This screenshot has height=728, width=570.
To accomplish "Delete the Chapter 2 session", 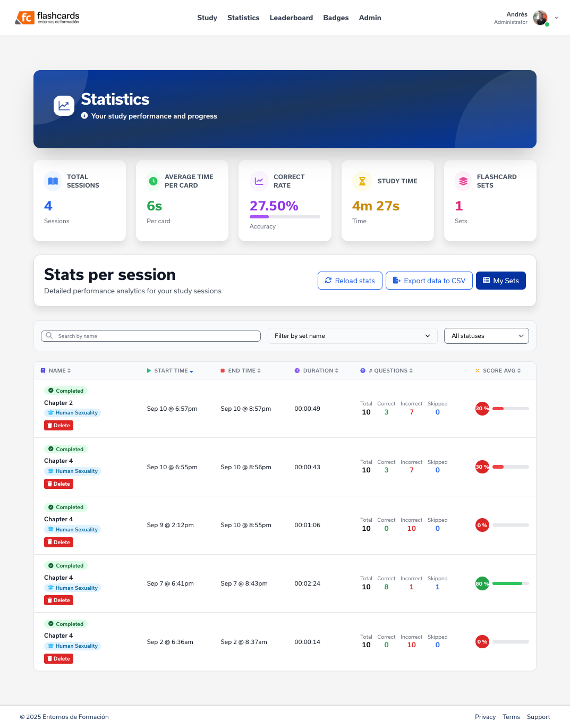I will [58, 426].
